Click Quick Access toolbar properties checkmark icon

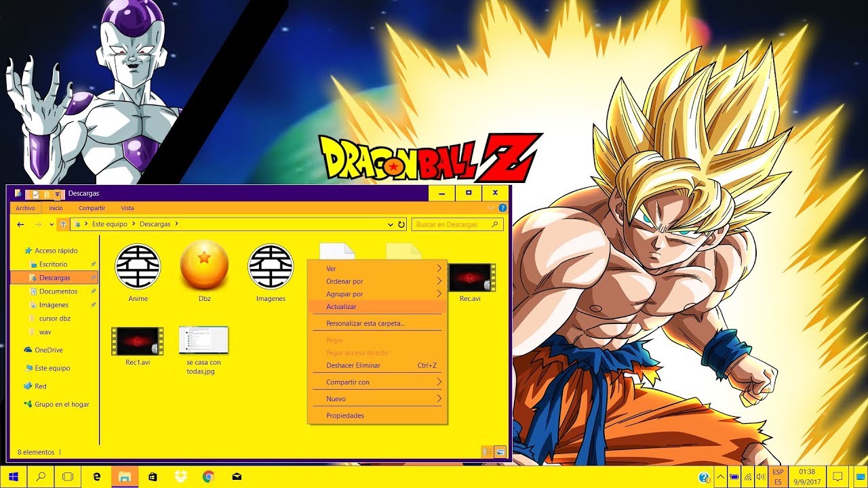click(x=36, y=195)
